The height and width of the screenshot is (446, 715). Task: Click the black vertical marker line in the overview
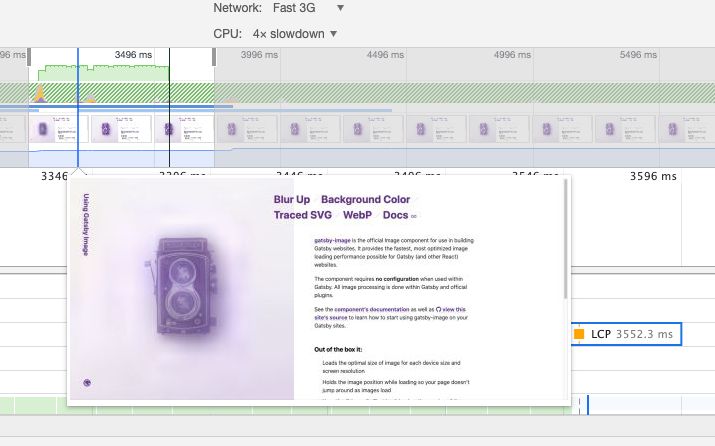(169, 107)
